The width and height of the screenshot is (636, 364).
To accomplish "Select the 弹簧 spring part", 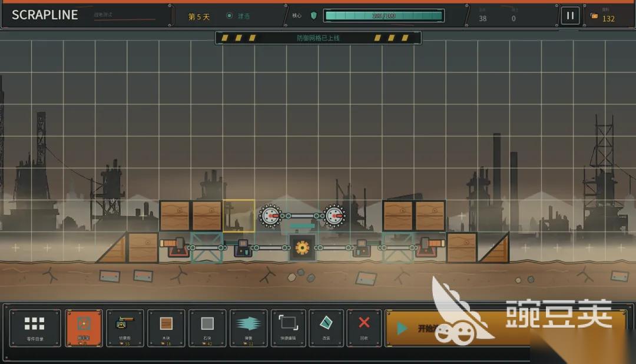I will pos(249,328).
